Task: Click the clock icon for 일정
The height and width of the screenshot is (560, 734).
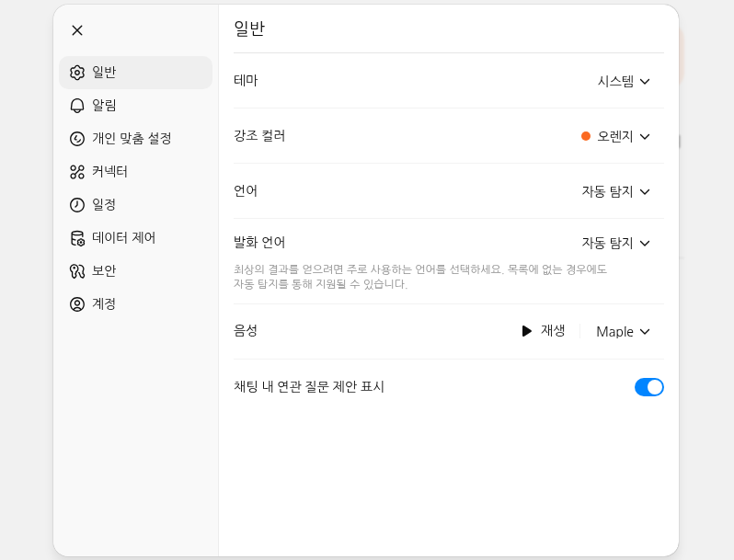Action: [x=77, y=205]
